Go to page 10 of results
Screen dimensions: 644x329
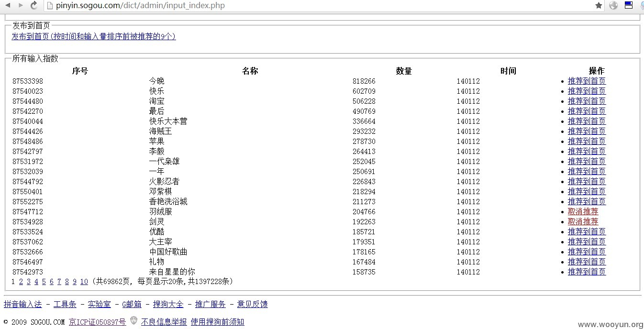(84, 282)
